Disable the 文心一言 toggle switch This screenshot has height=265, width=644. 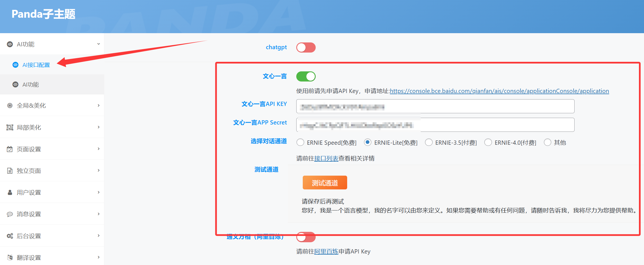pos(306,76)
